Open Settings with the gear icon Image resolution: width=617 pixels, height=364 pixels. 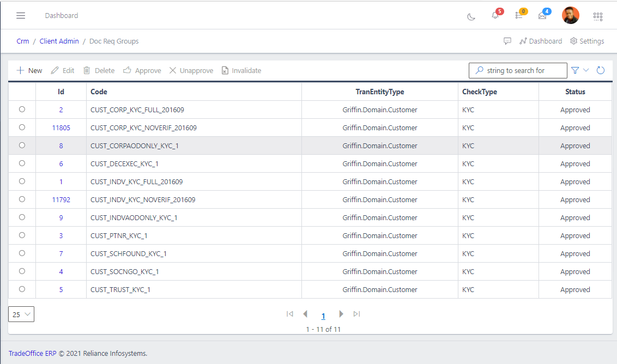[588, 41]
